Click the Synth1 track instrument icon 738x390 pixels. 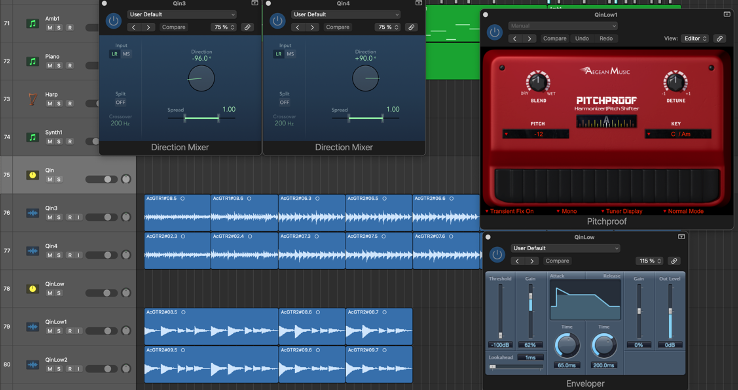(32, 137)
